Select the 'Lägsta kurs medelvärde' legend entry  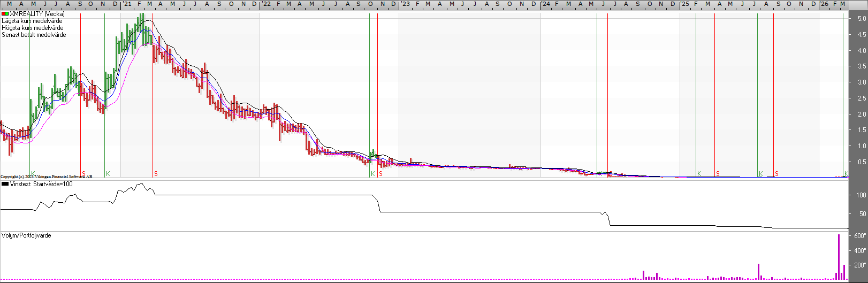click(x=32, y=21)
